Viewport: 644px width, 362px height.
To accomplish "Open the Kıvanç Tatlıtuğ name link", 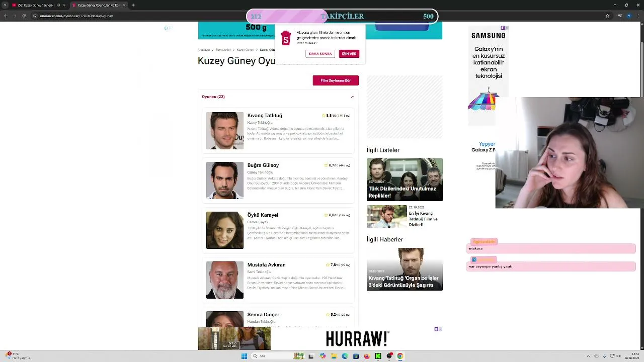I will click(265, 116).
